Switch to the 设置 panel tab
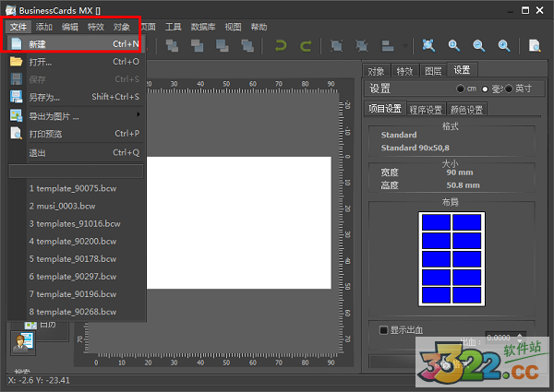Viewport: 554px width, 392px height. (462, 70)
